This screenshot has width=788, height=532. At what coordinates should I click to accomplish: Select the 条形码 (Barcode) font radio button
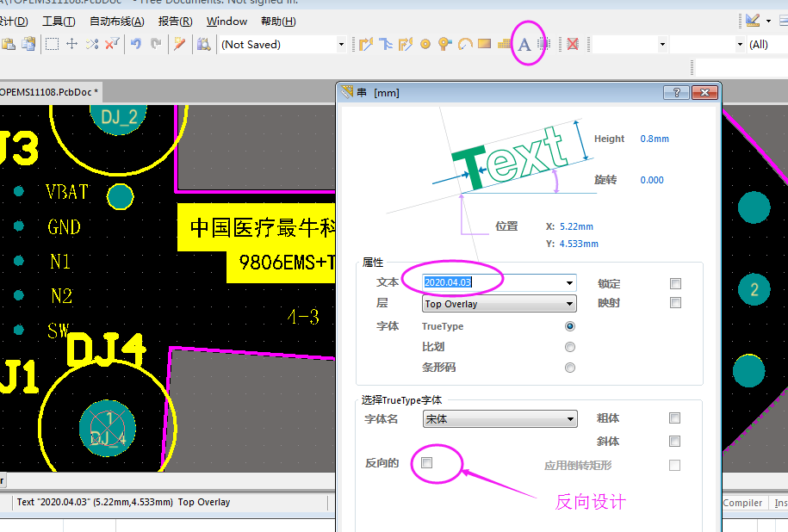click(569, 368)
